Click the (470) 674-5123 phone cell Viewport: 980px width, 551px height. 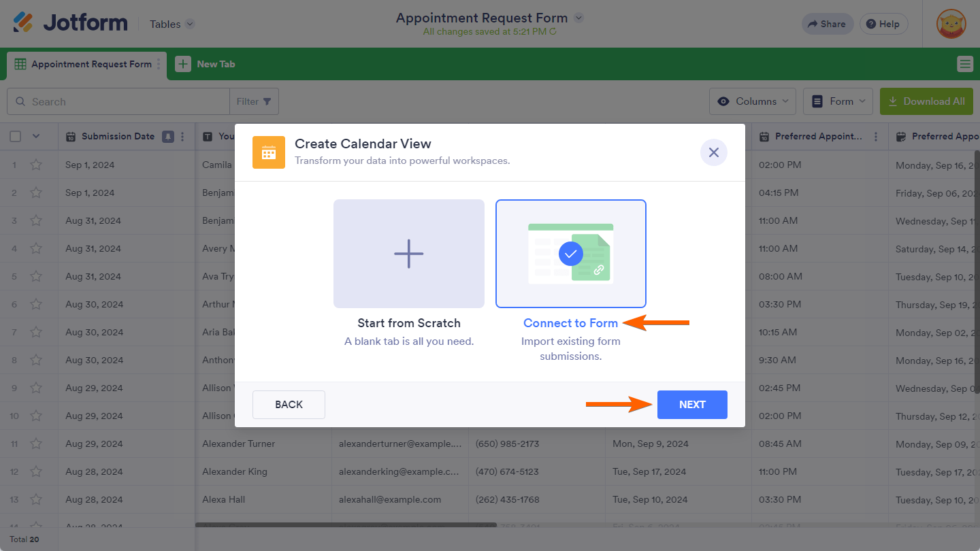click(537, 471)
